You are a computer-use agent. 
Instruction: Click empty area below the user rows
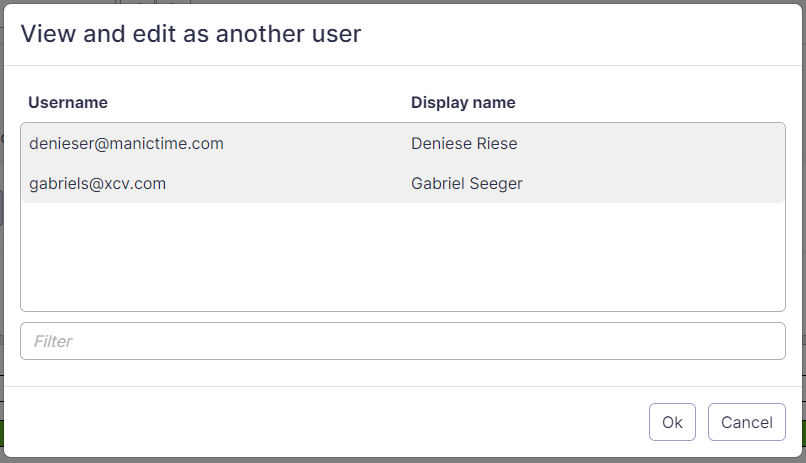pyautogui.click(x=402, y=258)
